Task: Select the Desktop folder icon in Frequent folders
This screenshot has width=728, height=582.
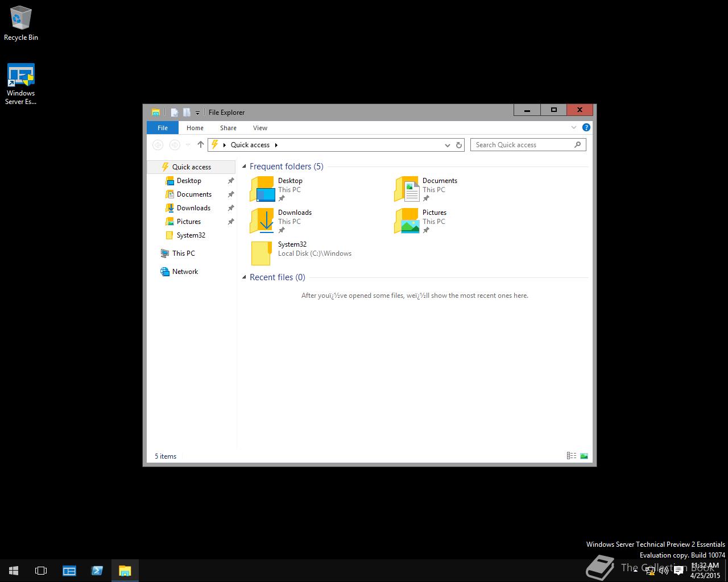Action: tap(262, 189)
